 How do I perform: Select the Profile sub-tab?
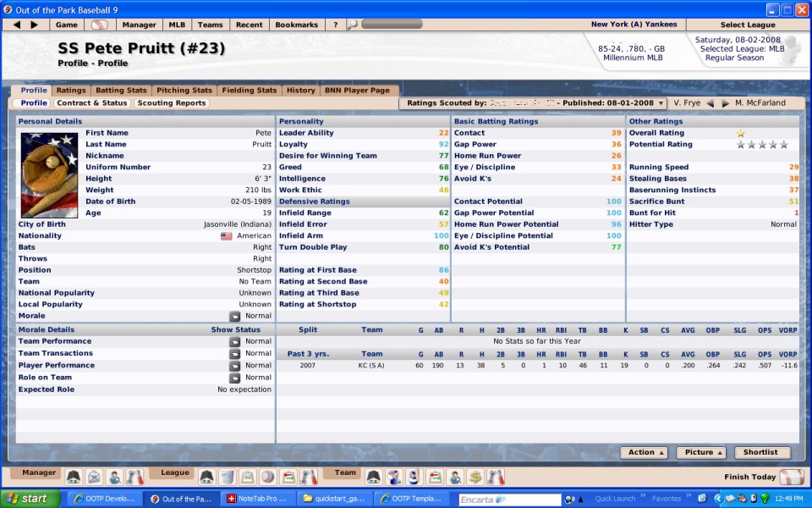[x=33, y=103]
